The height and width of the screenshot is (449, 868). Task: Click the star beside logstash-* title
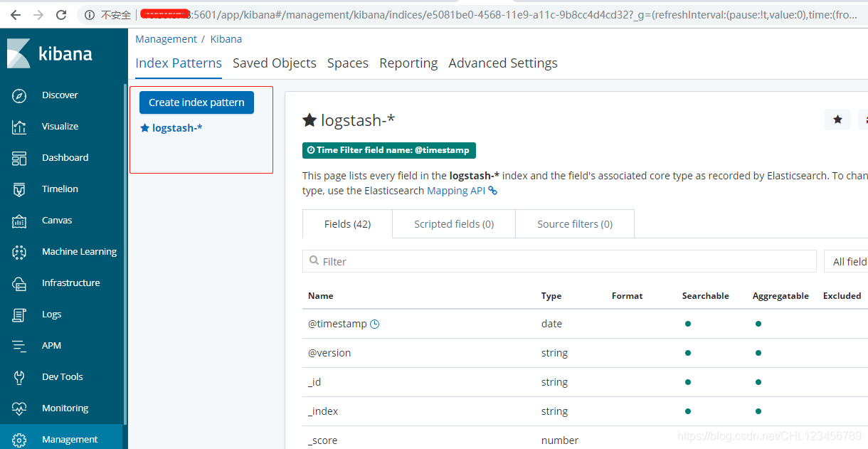coord(309,120)
